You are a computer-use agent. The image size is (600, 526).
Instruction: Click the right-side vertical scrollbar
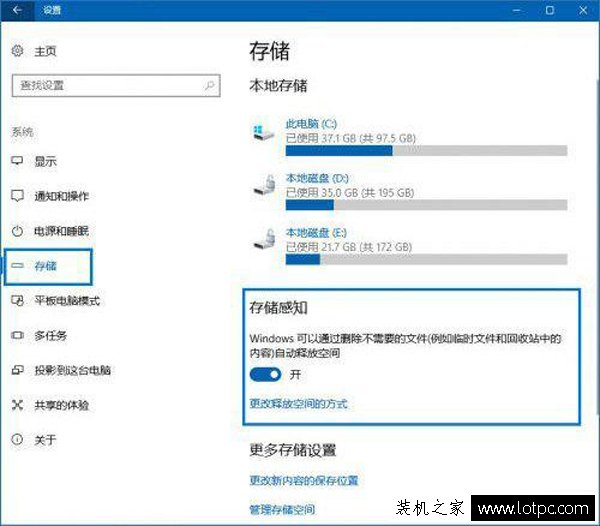pos(597,245)
